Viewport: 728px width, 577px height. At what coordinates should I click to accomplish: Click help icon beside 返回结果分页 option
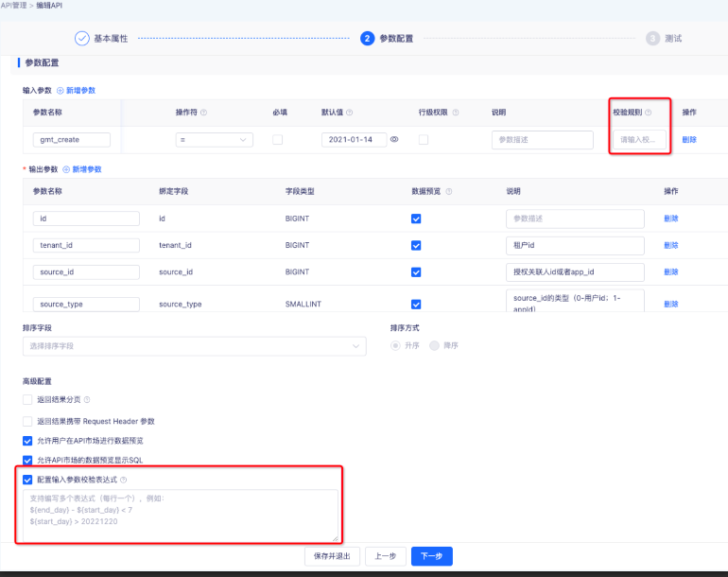pos(86,400)
